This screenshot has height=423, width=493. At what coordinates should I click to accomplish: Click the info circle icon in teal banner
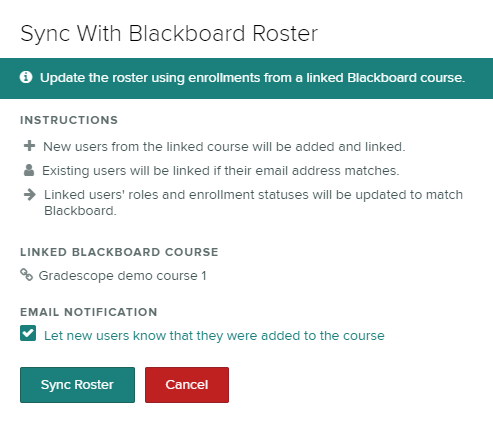point(26,77)
